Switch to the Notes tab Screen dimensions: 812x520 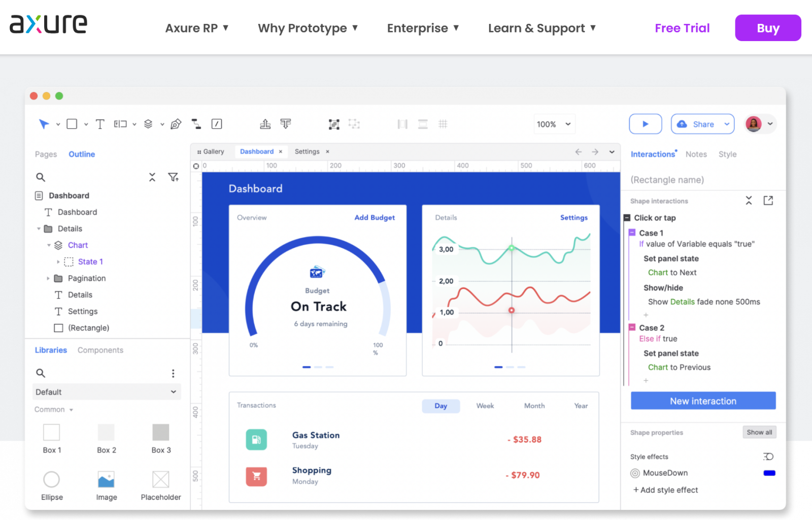(x=696, y=154)
